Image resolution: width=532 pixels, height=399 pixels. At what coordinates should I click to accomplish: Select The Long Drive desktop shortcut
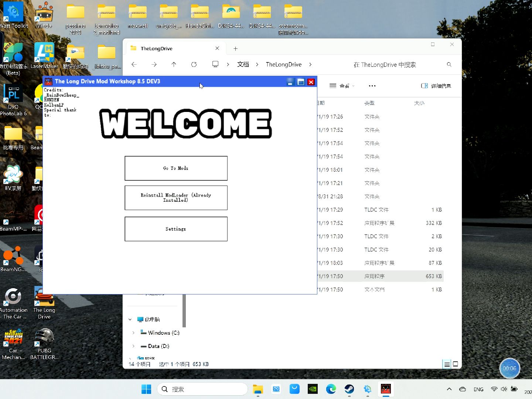tap(44, 303)
